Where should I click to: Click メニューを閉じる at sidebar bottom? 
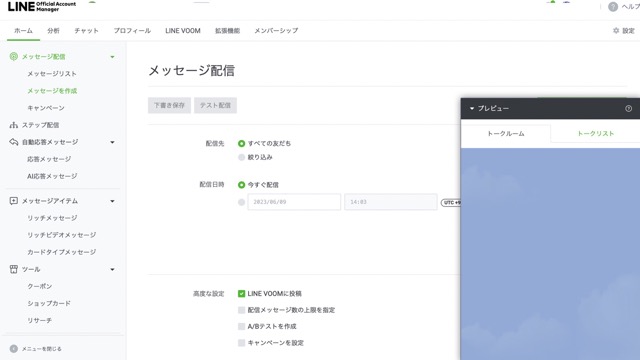(x=42, y=349)
